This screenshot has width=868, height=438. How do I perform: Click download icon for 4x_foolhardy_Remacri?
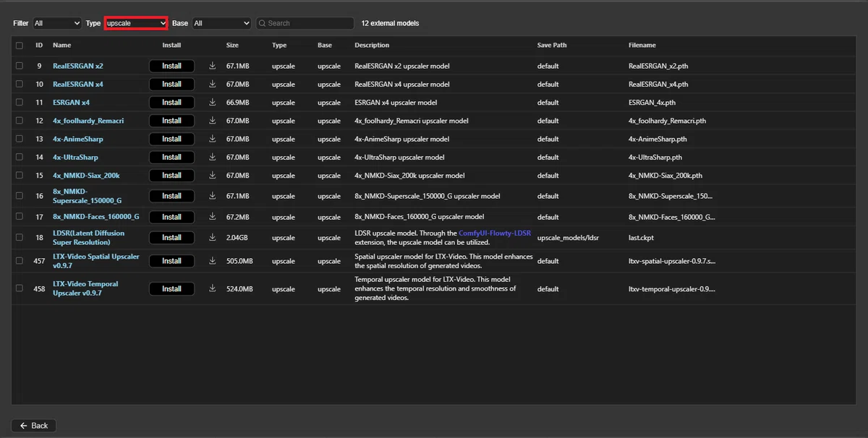[x=213, y=121]
